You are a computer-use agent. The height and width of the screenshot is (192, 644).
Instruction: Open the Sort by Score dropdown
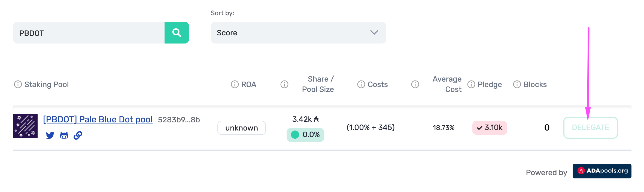point(298,33)
